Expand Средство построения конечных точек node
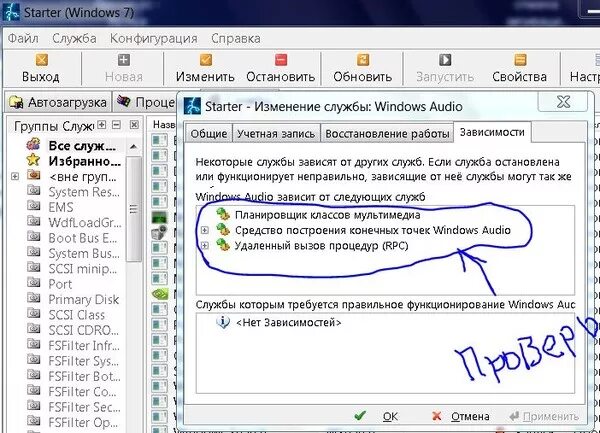The width and height of the screenshot is (600, 433). (x=205, y=230)
